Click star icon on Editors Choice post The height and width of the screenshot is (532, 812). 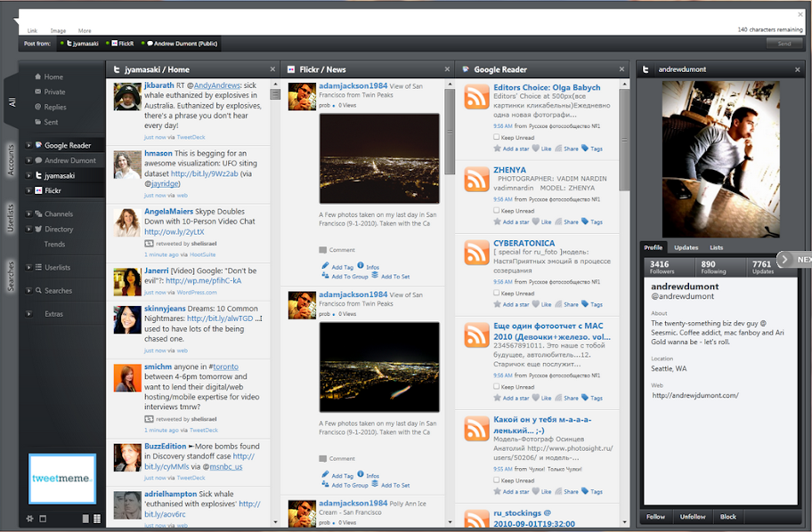tap(497, 149)
